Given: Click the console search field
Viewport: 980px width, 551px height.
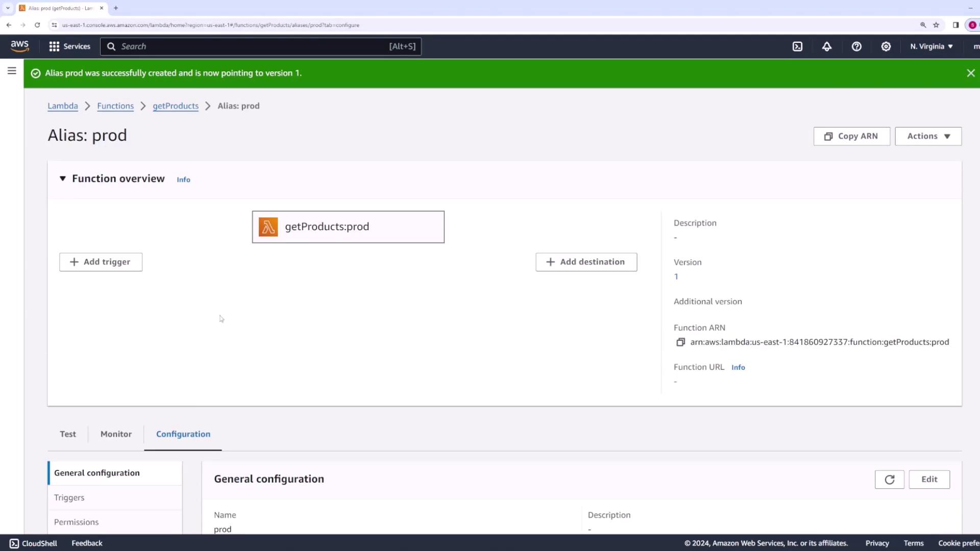Looking at the screenshot, I should pyautogui.click(x=261, y=46).
